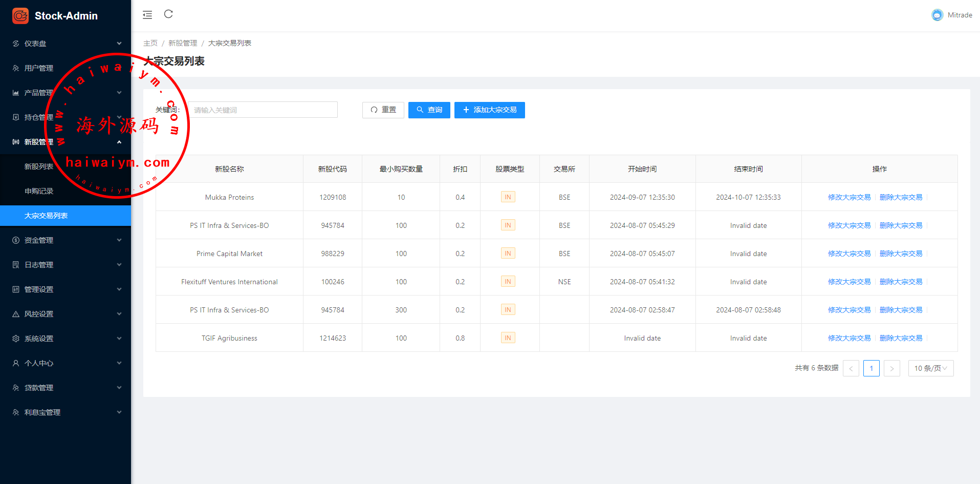The width and height of the screenshot is (980, 484).
Task: Select the 大宗交易列表 sidebar item
Action: pos(46,216)
